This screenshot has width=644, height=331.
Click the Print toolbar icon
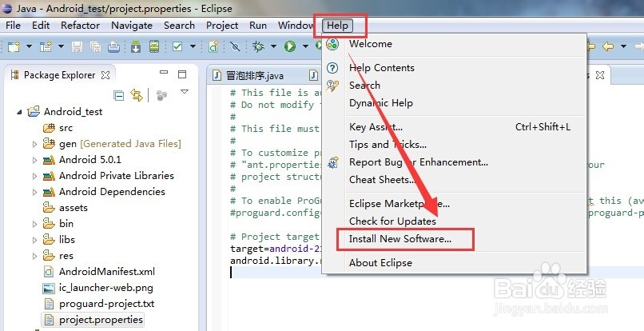[x=113, y=46]
